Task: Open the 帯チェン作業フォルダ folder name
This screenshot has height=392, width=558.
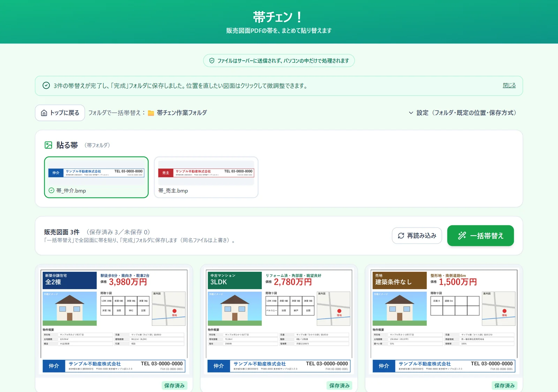Action: coord(182,113)
